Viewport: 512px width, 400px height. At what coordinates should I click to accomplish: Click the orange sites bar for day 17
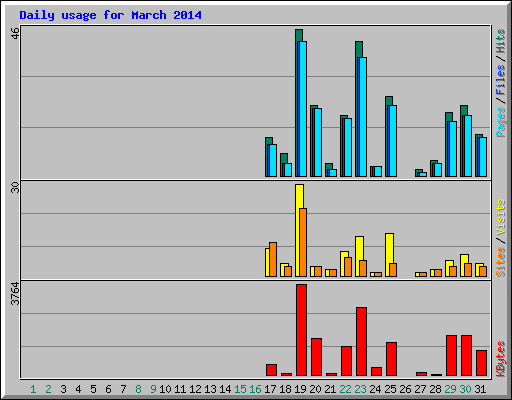273,259
